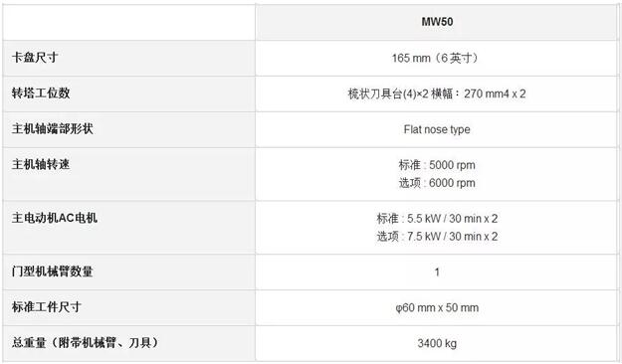Select the 主电动机AC电机 label
Image resolution: width=622 pixels, height=364 pixels.
click(x=55, y=217)
